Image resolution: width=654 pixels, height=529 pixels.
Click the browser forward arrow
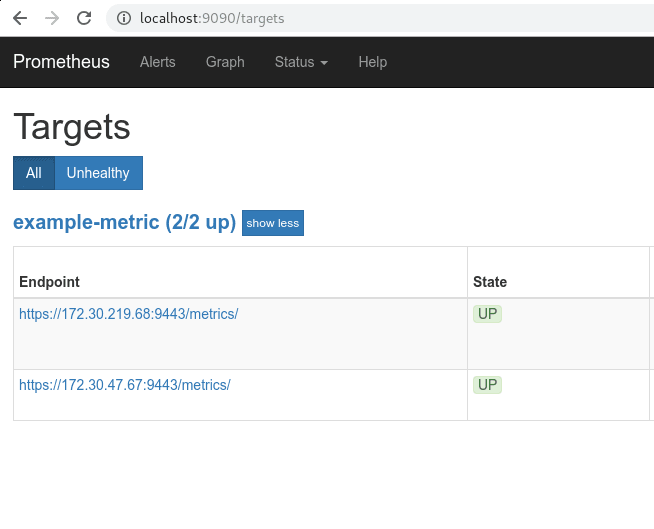52,18
